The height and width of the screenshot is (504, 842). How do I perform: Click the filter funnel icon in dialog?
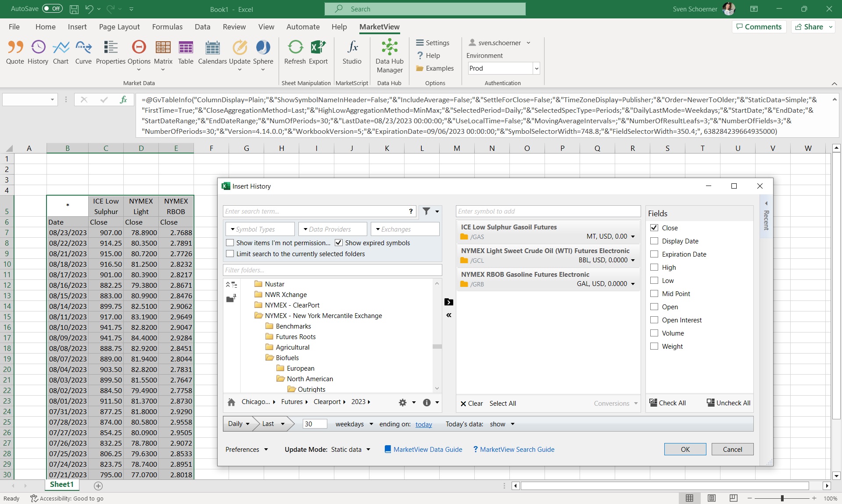tap(426, 211)
